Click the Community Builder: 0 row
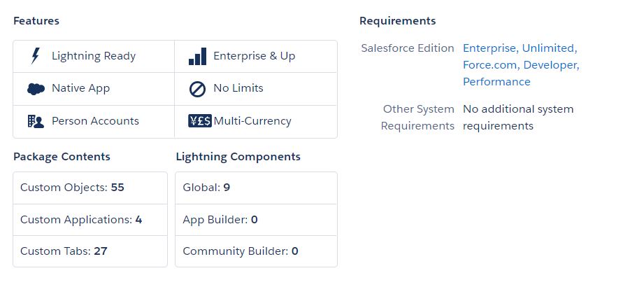Viewport: 644px width, 294px height. click(257, 251)
